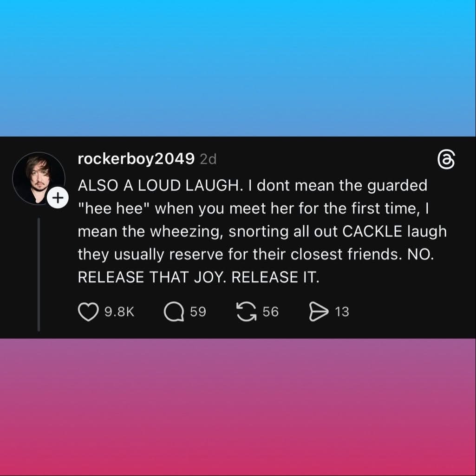The height and width of the screenshot is (476, 476).
Task: View the 56 reposts count
Action: click(271, 312)
